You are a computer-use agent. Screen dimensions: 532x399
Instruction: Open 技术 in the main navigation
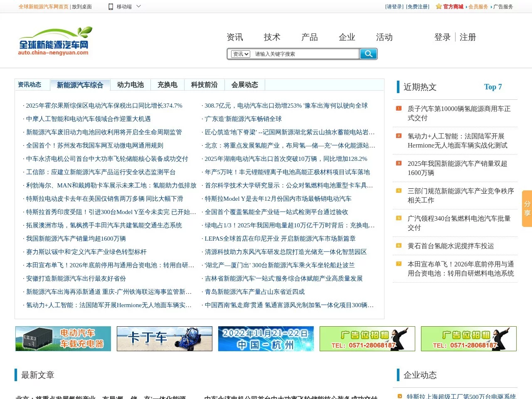(x=272, y=37)
